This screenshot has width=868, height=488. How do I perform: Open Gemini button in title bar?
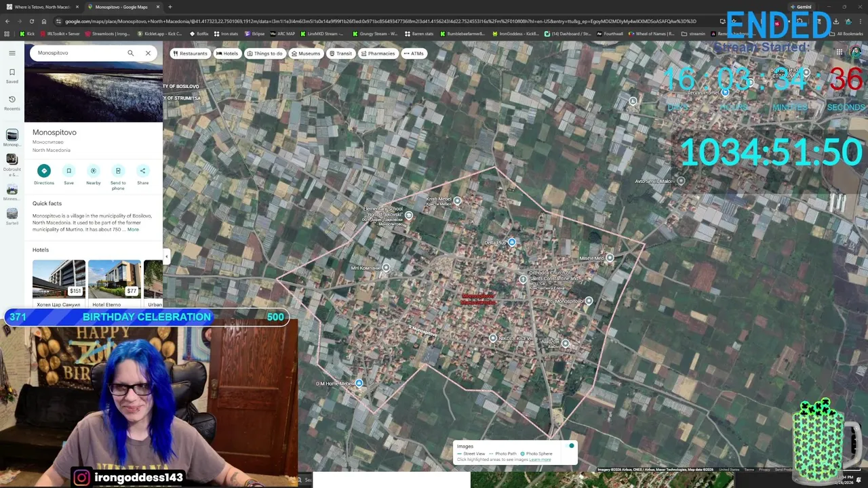click(801, 7)
